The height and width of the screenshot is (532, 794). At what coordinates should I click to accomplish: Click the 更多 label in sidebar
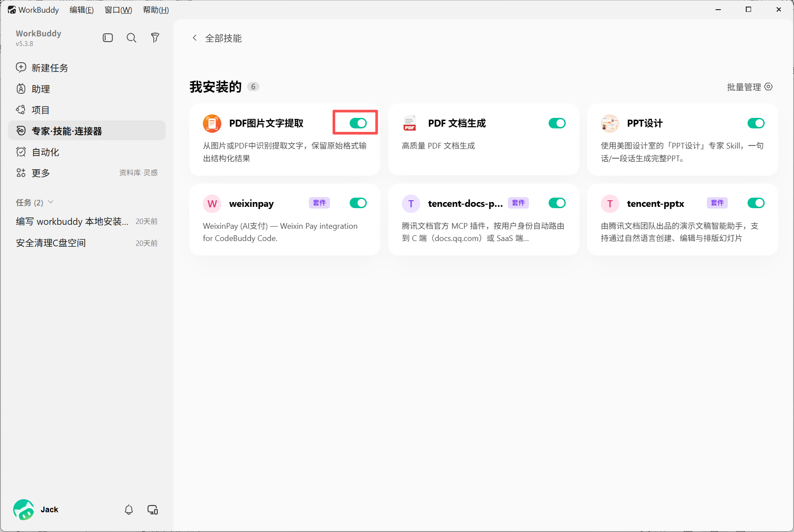coord(41,173)
